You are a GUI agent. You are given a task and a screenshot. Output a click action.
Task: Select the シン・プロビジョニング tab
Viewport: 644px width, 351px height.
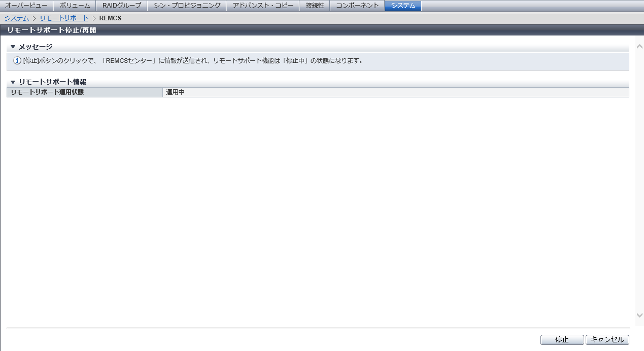tap(187, 6)
